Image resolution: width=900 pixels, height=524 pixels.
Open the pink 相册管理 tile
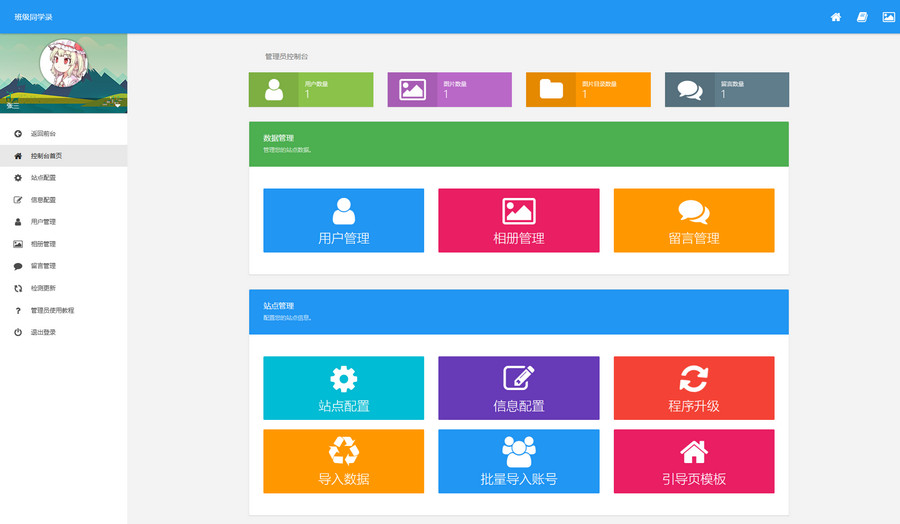click(x=518, y=220)
